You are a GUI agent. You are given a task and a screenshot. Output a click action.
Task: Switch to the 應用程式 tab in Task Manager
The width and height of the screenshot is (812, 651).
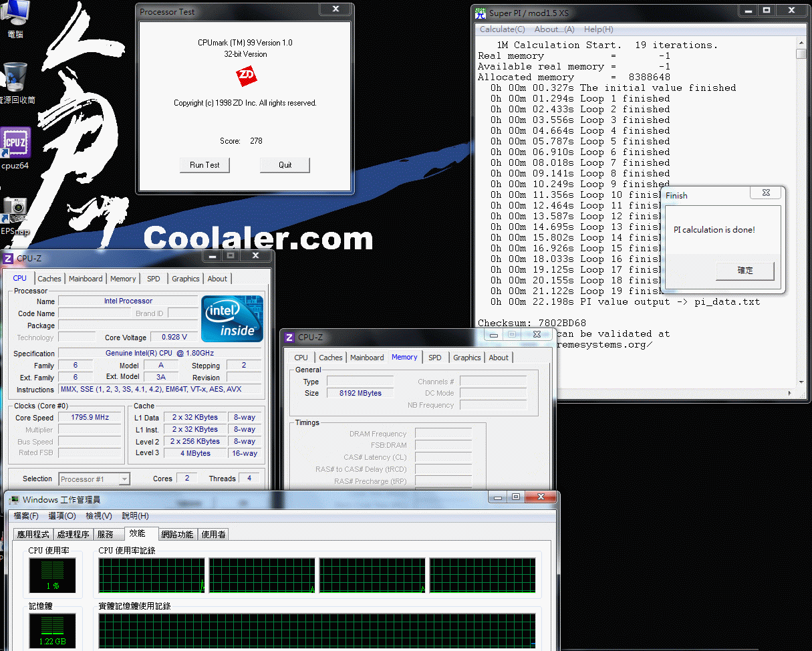tap(33, 534)
